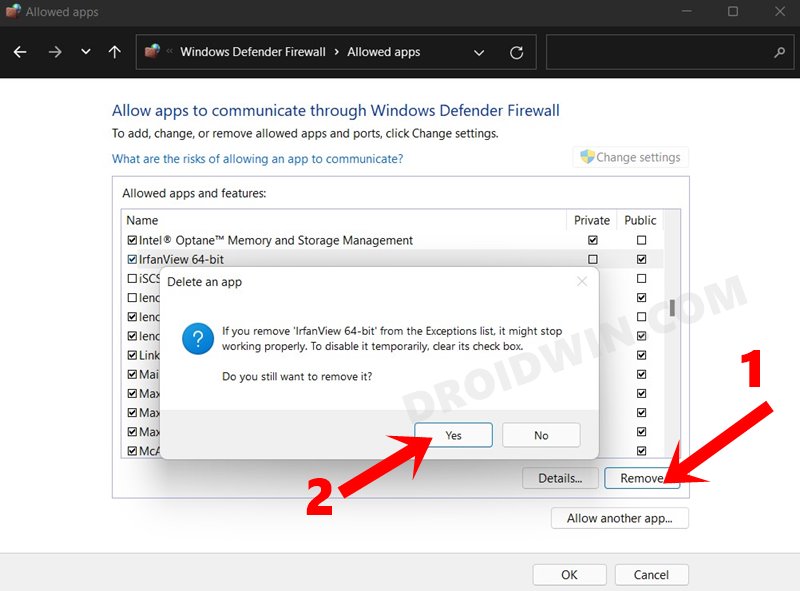
Task: Click the Name column header
Action: (x=142, y=220)
